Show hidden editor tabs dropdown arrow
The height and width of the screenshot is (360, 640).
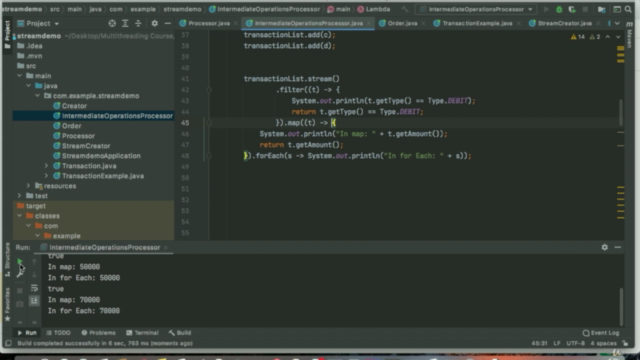tap(617, 24)
